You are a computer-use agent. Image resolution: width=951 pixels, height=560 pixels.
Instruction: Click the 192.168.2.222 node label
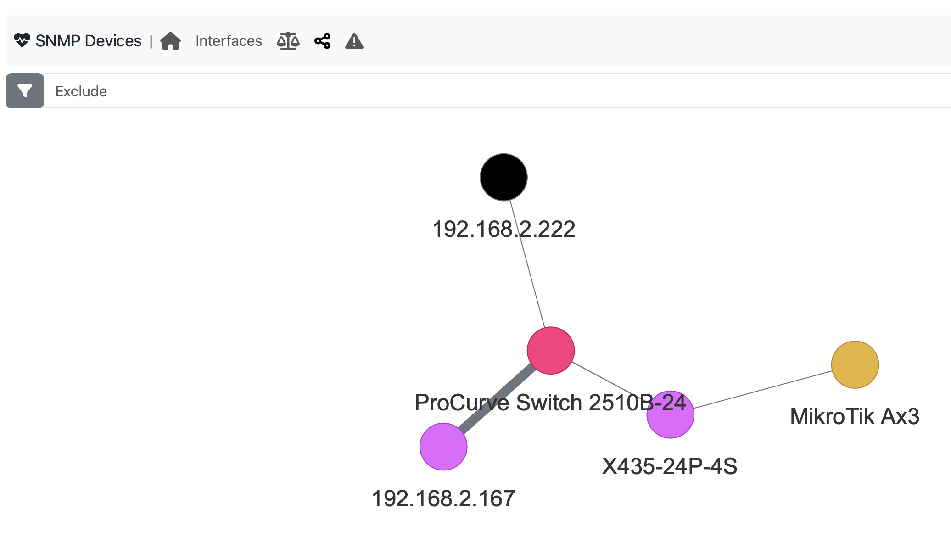(x=503, y=229)
